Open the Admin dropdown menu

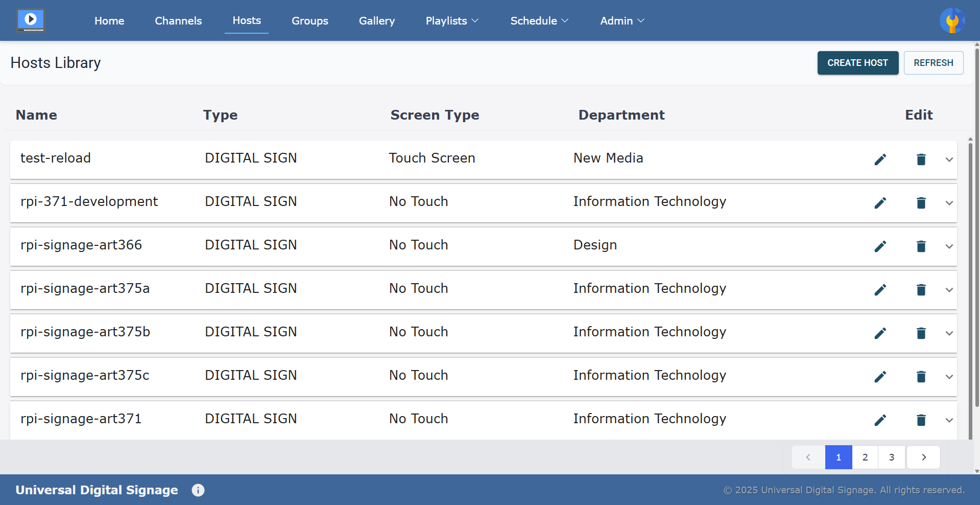[622, 21]
